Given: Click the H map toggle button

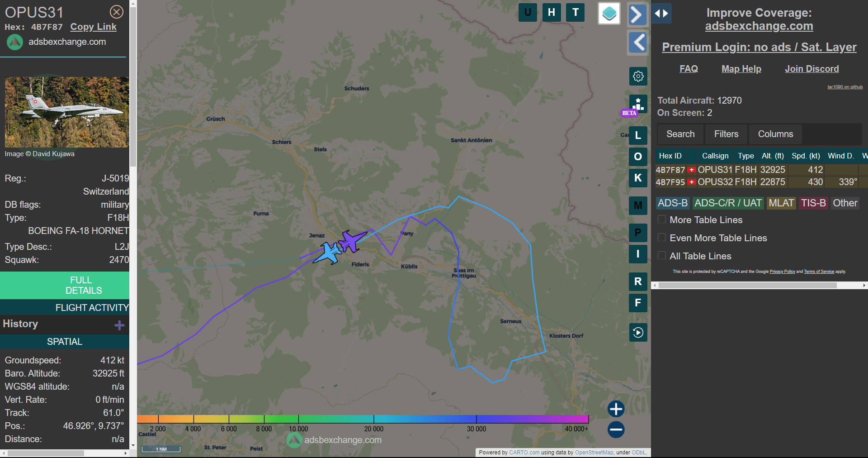Looking at the screenshot, I should pos(552,12).
